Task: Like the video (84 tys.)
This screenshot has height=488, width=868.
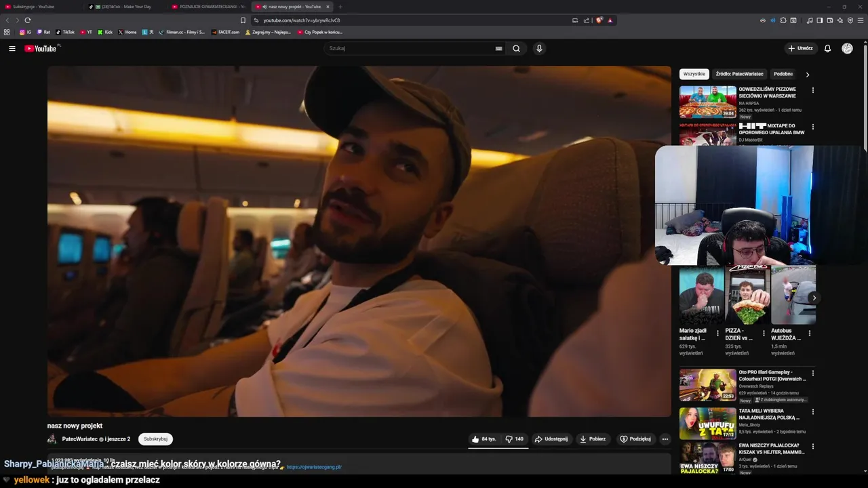Action: point(484,439)
